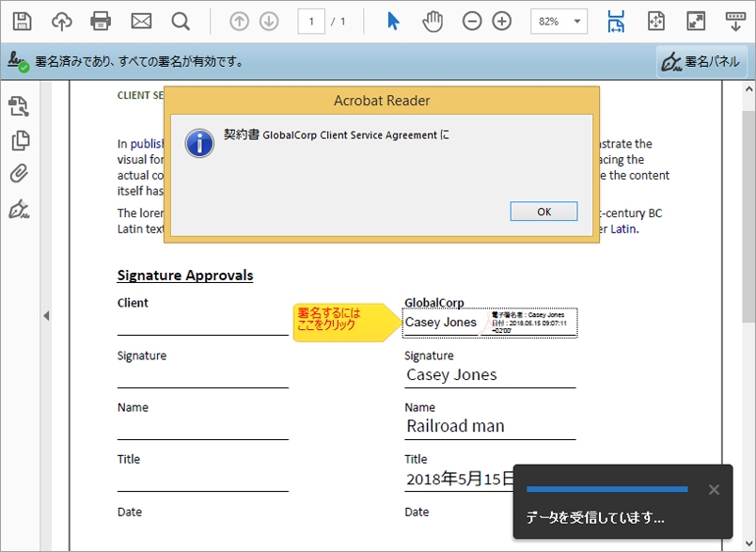Print the agreement document
756x552 pixels.
click(x=100, y=20)
